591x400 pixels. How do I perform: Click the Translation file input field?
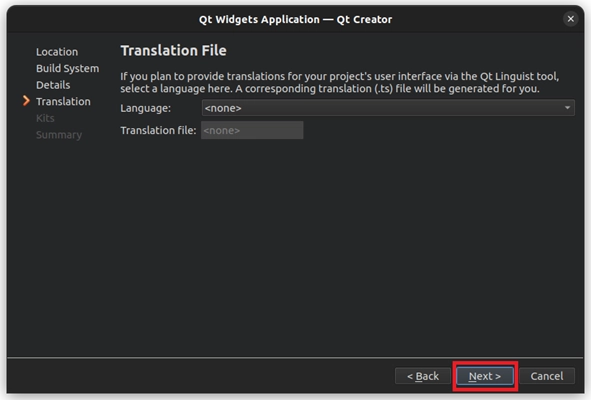[x=252, y=130]
